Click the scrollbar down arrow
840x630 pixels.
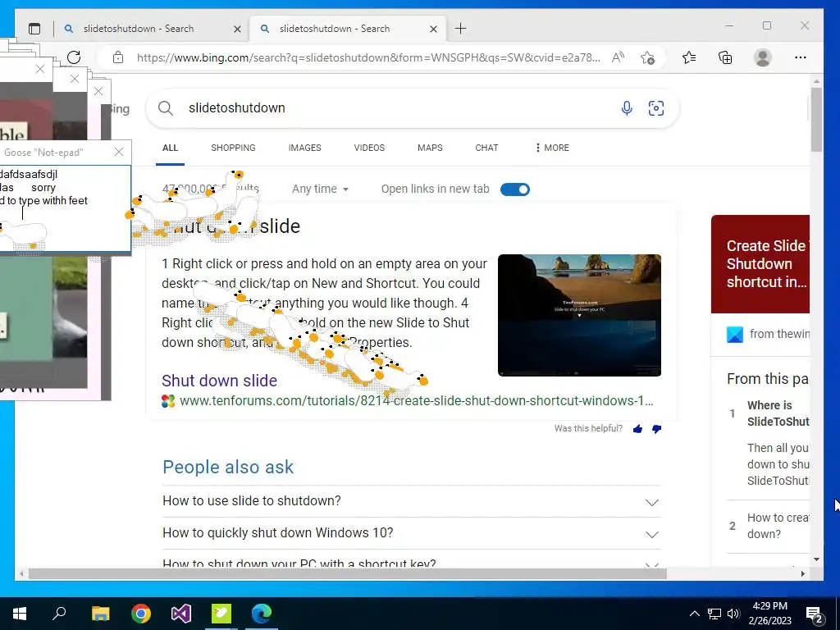pyautogui.click(x=816, y=559)
